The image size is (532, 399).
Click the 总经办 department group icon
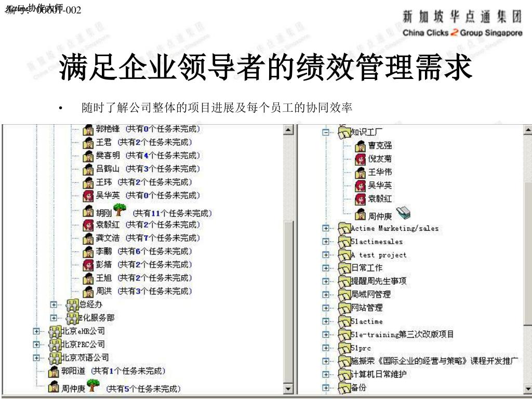(72, 305)
